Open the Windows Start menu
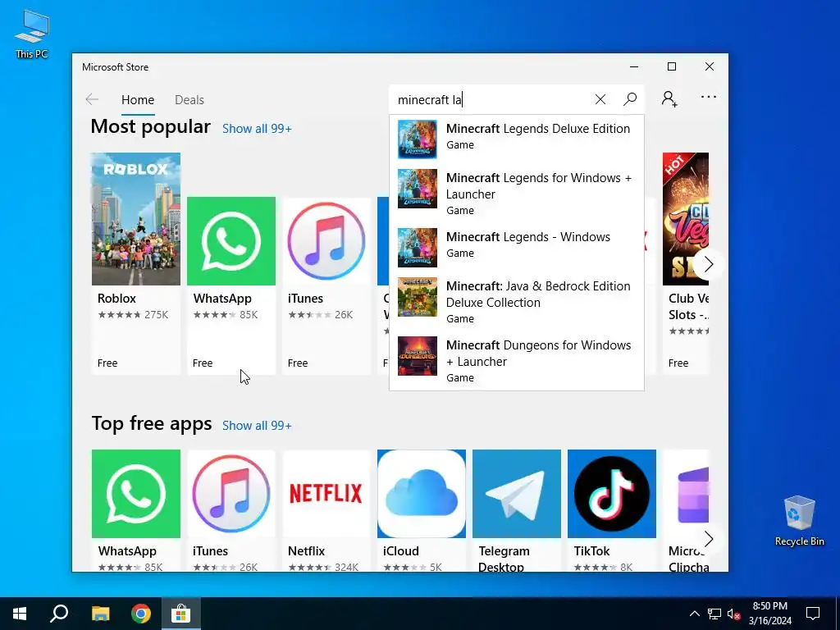Image resolution: width=840 pixels, height=630 pixels. coord(20,614)
